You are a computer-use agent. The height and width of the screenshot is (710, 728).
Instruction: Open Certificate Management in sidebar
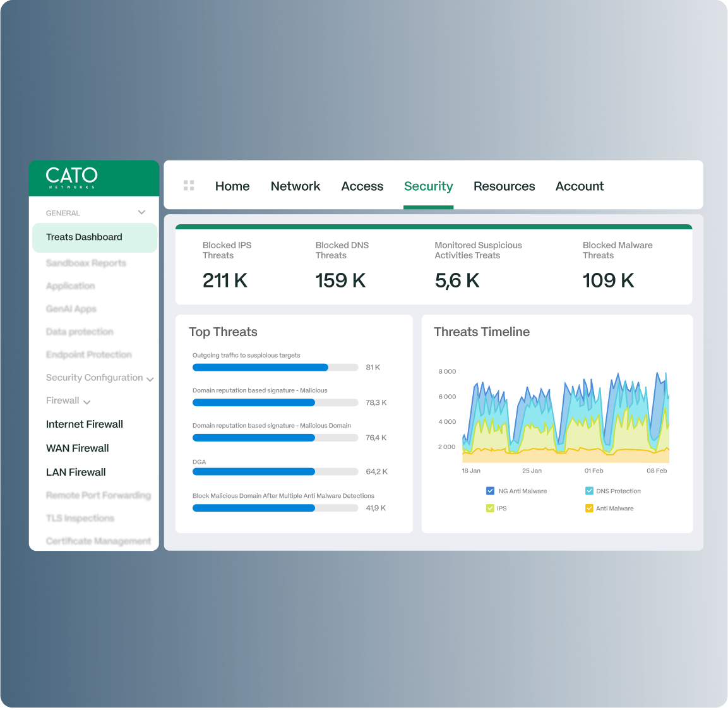(98, 541)
